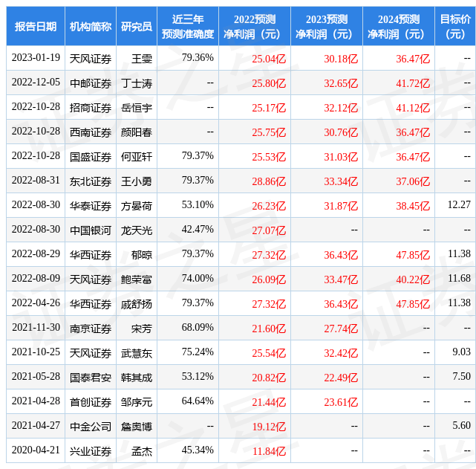476x469 pixels.
Task: Select researcher 邹序元
Action: (137, 402)
